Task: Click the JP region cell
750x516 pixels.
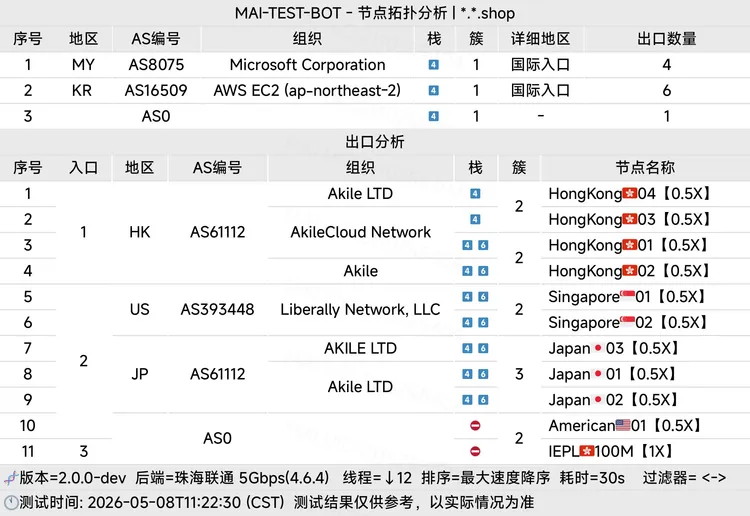Action: (x=140, y=374)
